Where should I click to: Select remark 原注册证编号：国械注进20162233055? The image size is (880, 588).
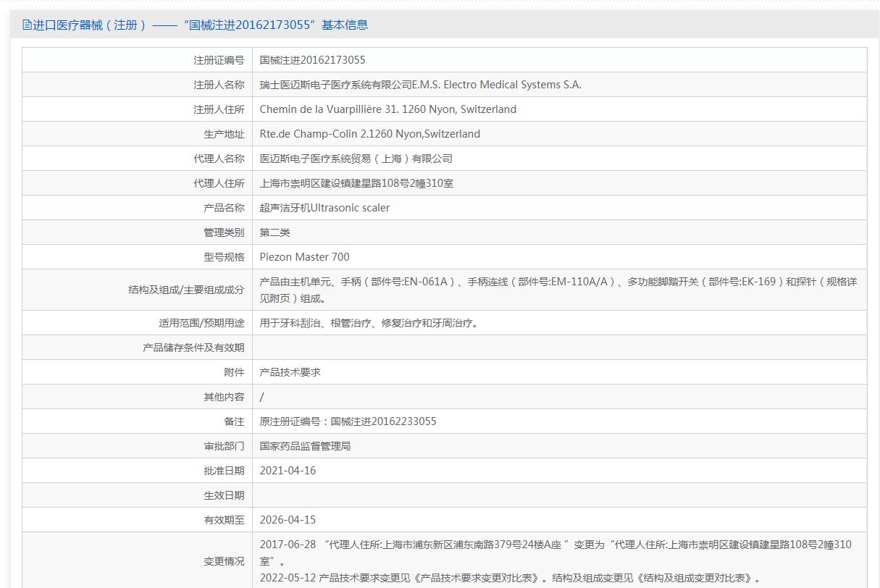348,421
